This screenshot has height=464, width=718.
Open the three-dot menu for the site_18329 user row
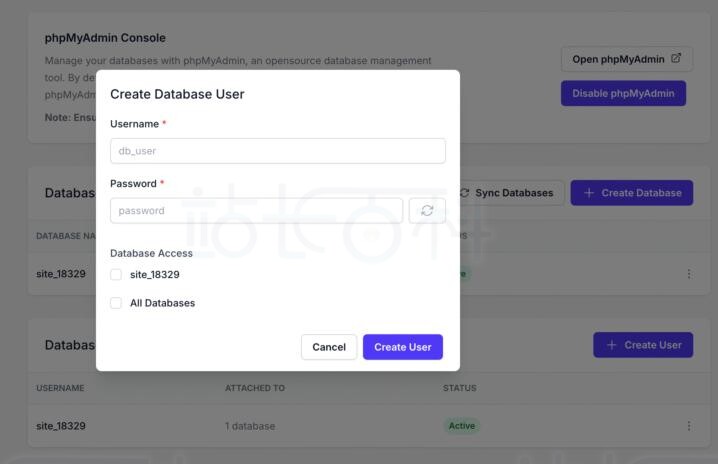pos(688,426)
